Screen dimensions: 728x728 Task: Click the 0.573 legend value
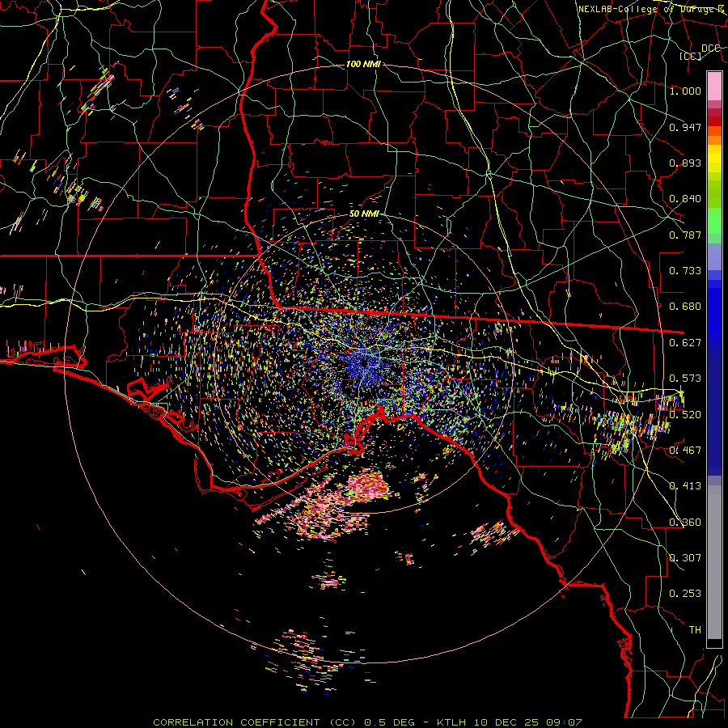pyautogui.click(x=685, y=379)
